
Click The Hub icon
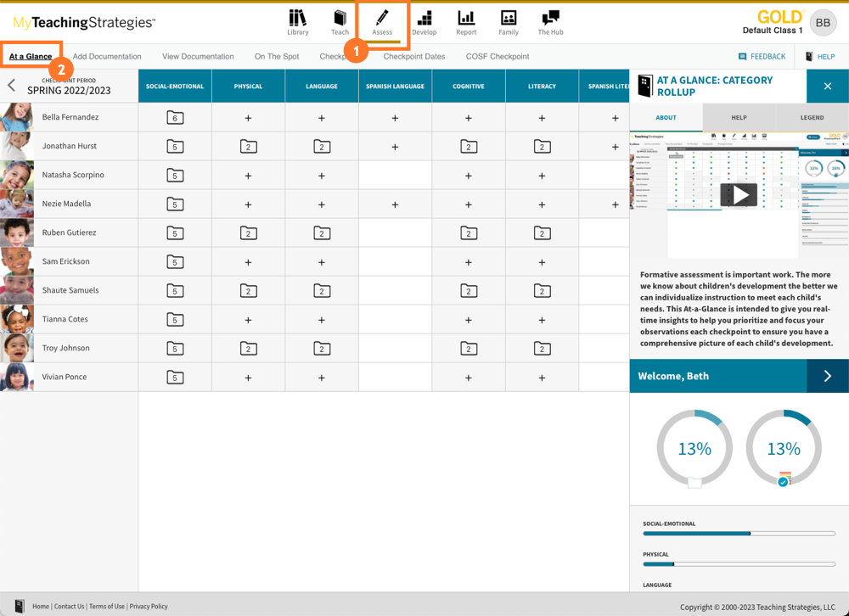pyautogui.click(x=550, y=22)
